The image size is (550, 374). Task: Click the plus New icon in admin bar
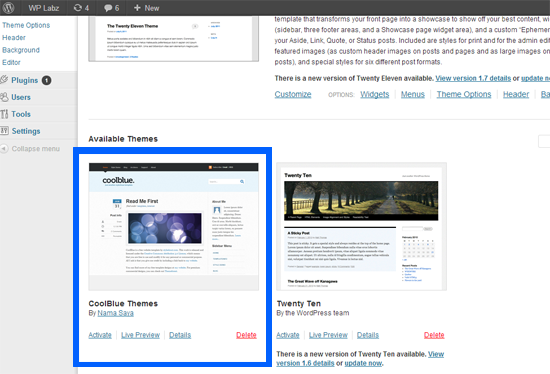coord(137,8)
